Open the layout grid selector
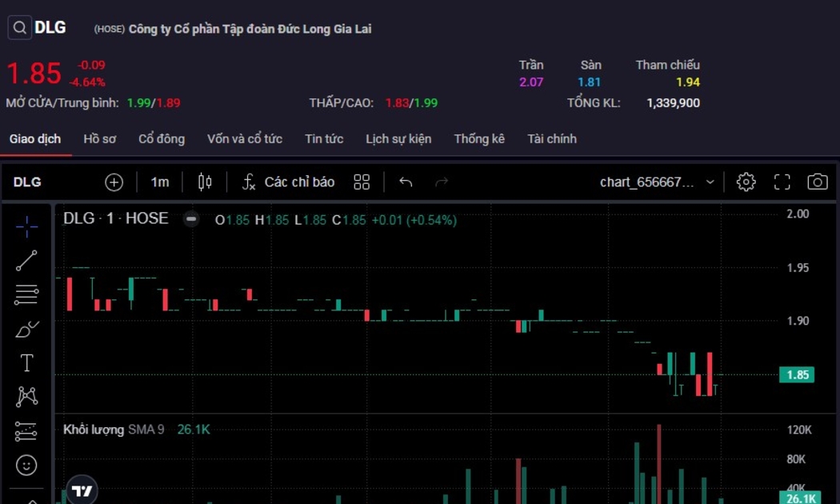The height and width of the screenshot is (504, 840). point(362,182)
